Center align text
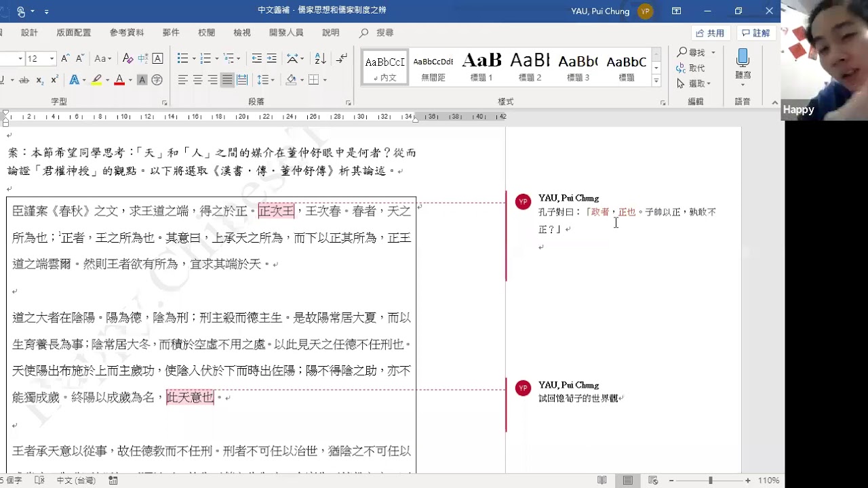The image size is (868, 488). [x=197, y=80]
